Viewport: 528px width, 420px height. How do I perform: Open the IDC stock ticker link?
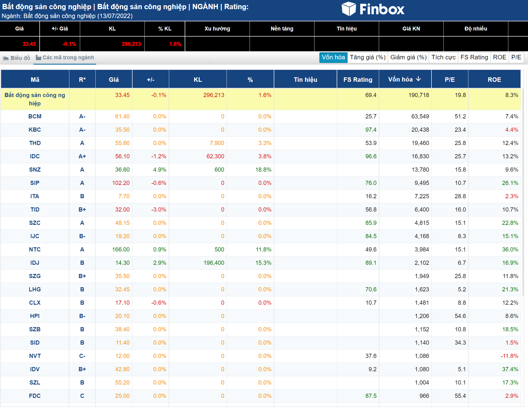pyautogui.click(x=35, y=156)
